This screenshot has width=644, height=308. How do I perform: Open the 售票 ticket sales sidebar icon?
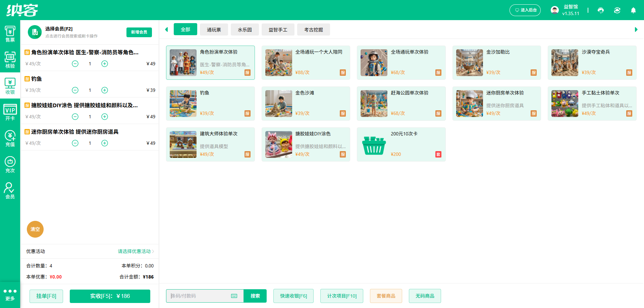(x=10, y=34)
